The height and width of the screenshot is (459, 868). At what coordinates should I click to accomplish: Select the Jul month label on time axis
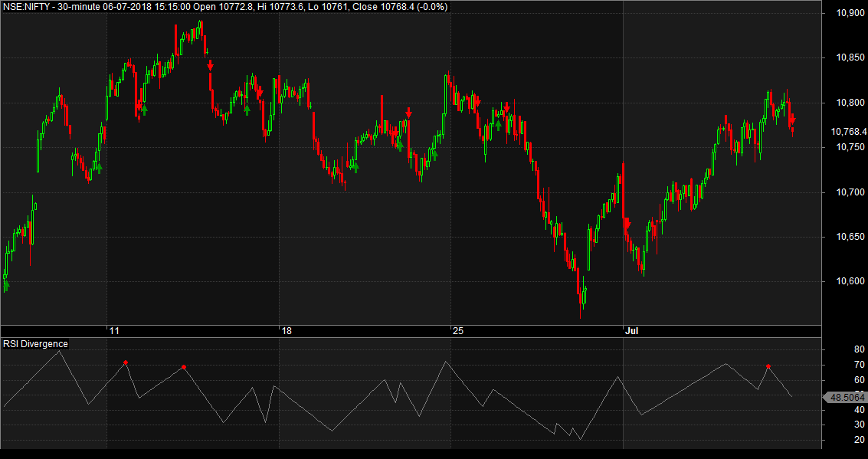coord(631,331)
